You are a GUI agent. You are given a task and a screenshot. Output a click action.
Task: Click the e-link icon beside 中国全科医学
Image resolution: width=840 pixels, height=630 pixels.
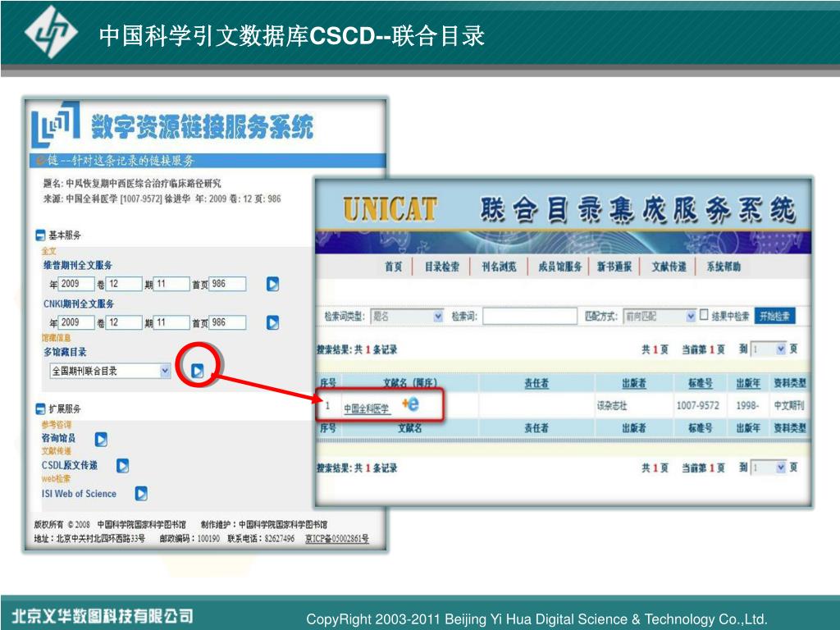click(x=410, y=404)
